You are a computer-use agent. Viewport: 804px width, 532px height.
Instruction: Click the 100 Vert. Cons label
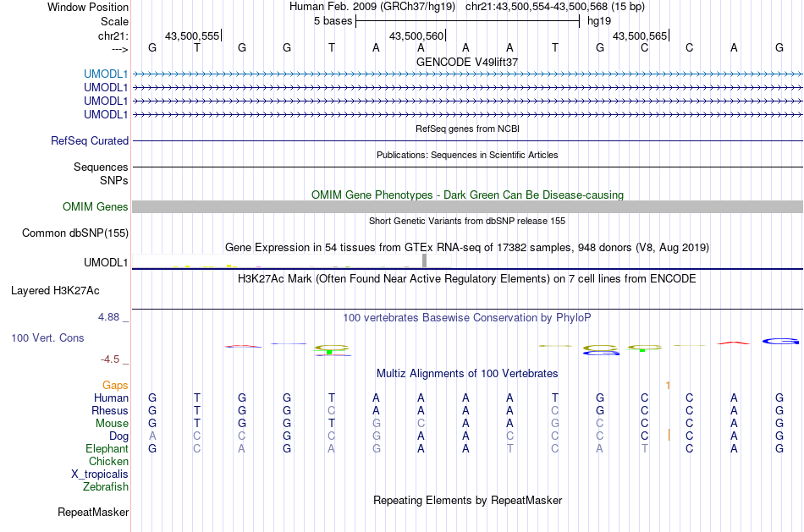coord(47,337)
